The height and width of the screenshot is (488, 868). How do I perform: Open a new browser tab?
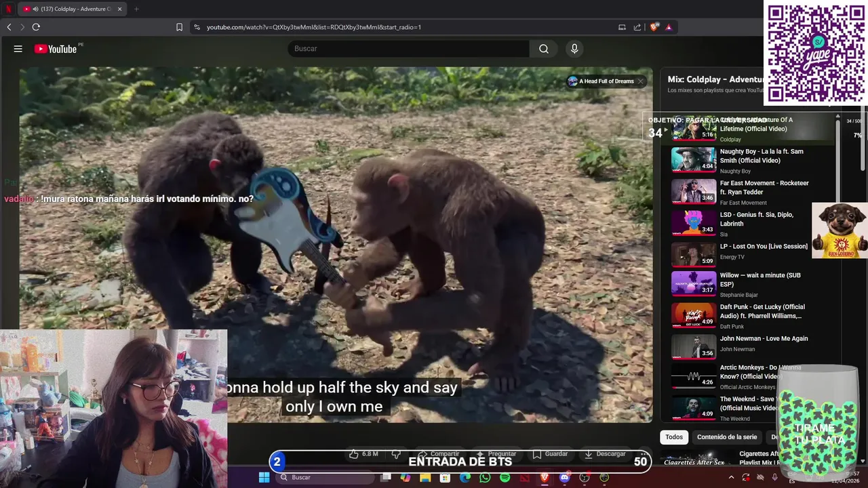pyautogui.click(x=136, y=9)
